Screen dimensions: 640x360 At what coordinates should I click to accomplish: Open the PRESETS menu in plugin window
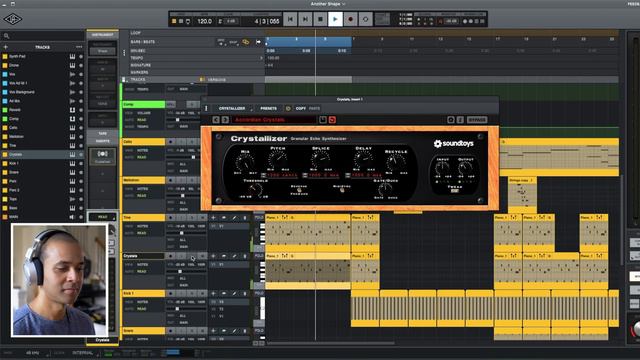point(269,109)
